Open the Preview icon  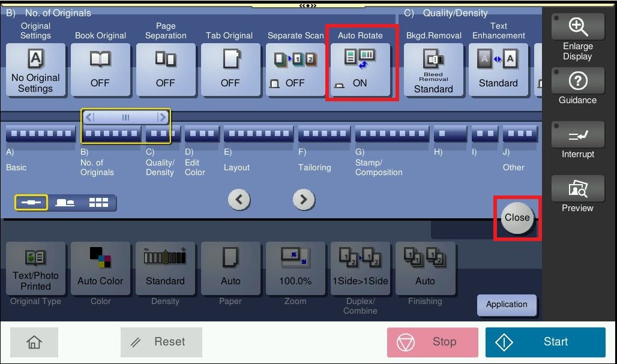(x=577, y=189)
